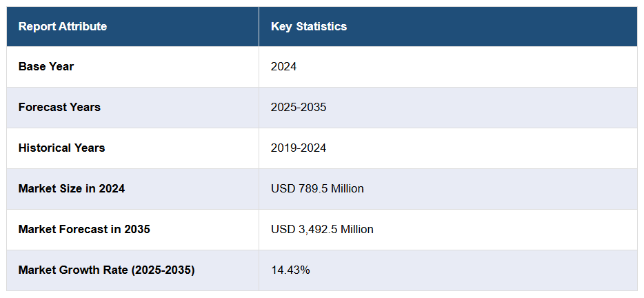The height and width of the screenshot is (298, 644).
Task: Click the '14.43%' growth rate value
Action: (x=290, y=270)
